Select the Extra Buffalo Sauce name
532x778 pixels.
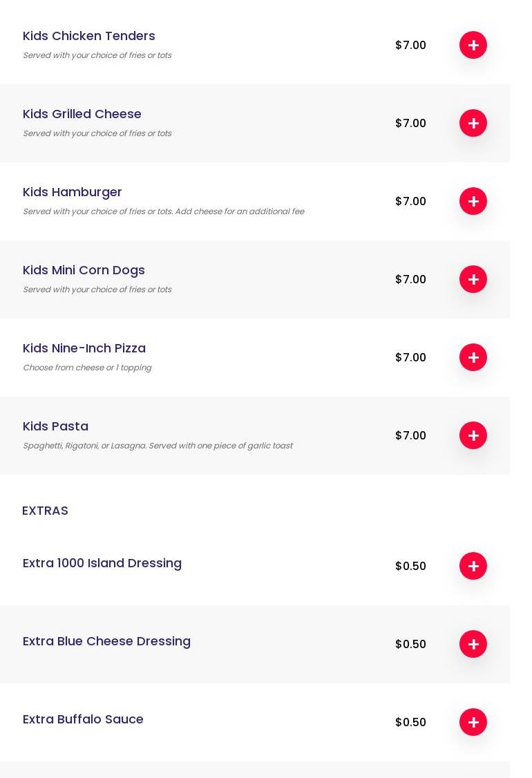click(x=83, y=719)
